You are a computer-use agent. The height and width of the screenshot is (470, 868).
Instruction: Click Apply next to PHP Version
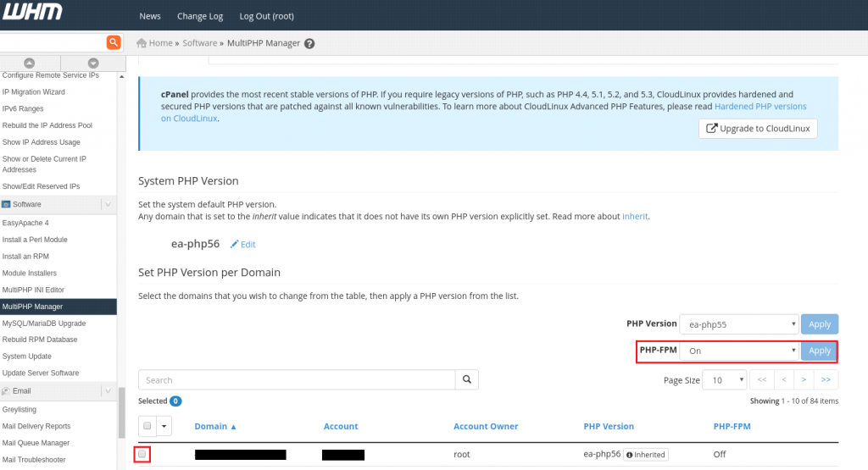pos(820,324)
